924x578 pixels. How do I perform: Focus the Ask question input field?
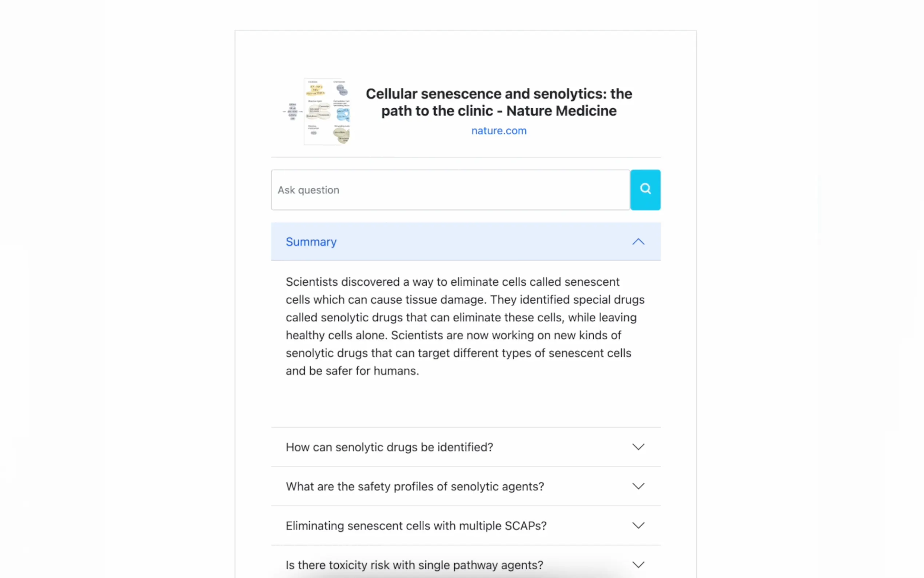tap(450, 190)
